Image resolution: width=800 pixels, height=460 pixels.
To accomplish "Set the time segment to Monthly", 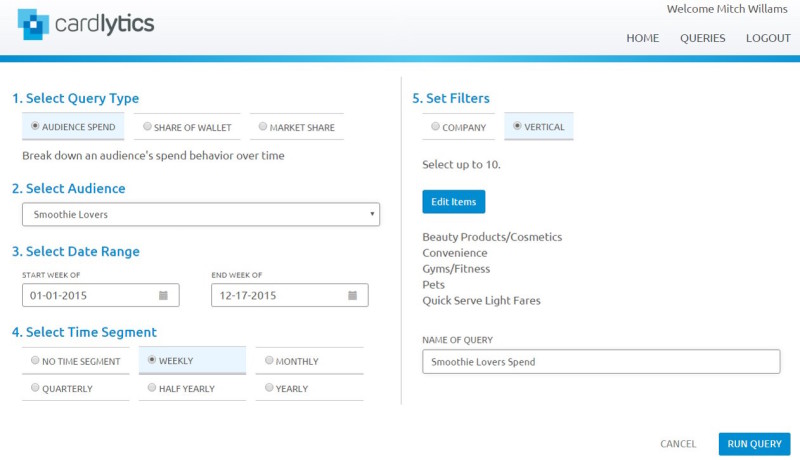I will [309, 361].
